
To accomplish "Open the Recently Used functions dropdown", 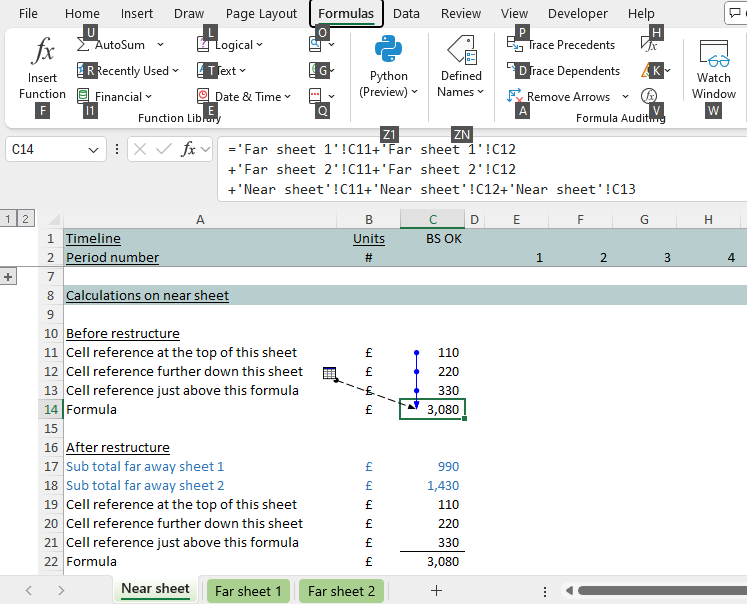I will tap(132, 71).
